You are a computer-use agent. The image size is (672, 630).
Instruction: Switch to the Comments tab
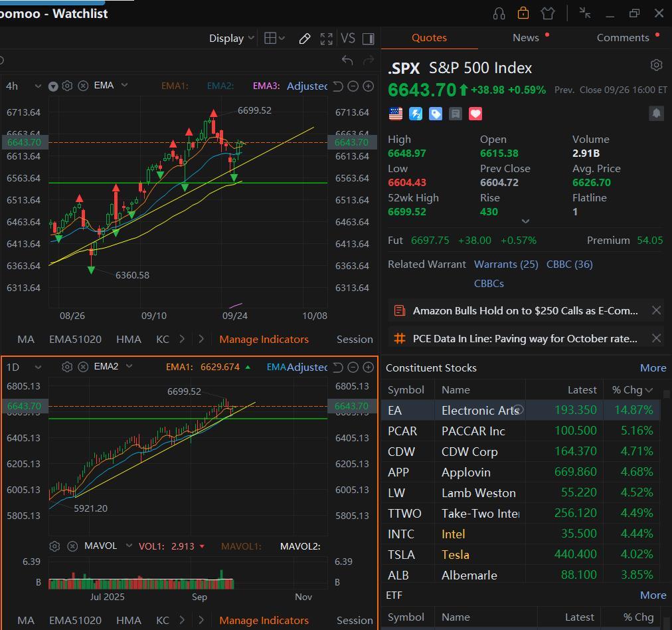tap(623, 38)
